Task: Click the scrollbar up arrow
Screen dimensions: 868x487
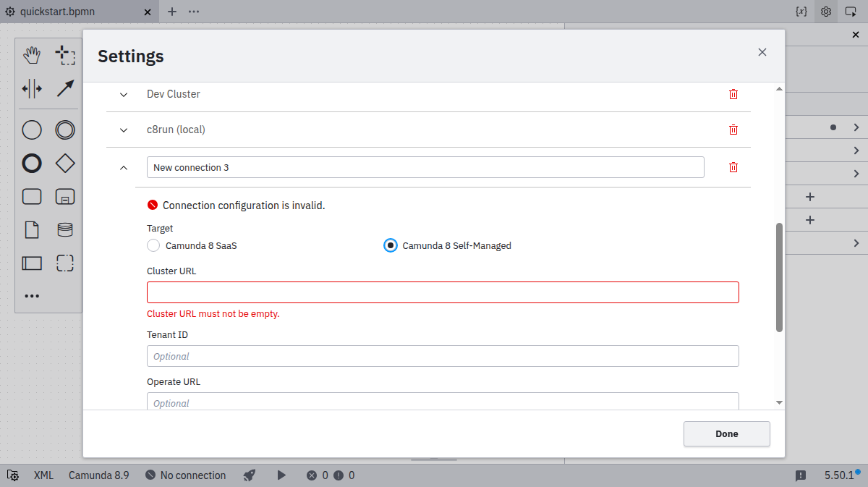Action: [x=780, y=88]
